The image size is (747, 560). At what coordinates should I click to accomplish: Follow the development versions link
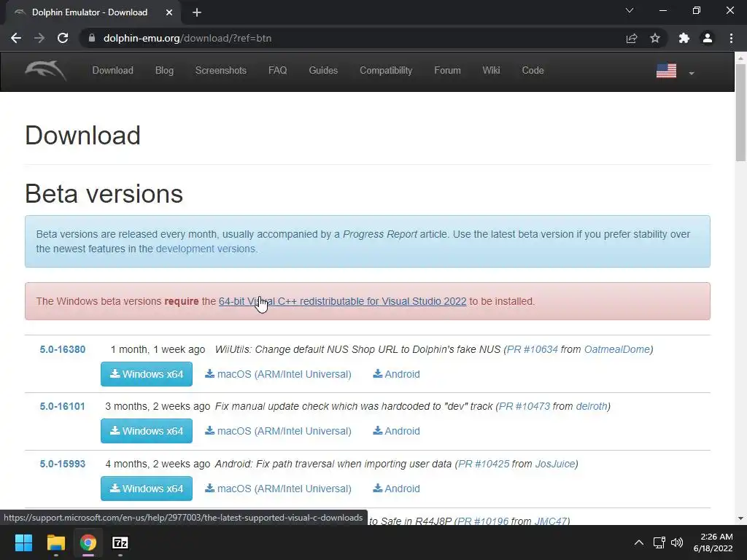[205, 249]
